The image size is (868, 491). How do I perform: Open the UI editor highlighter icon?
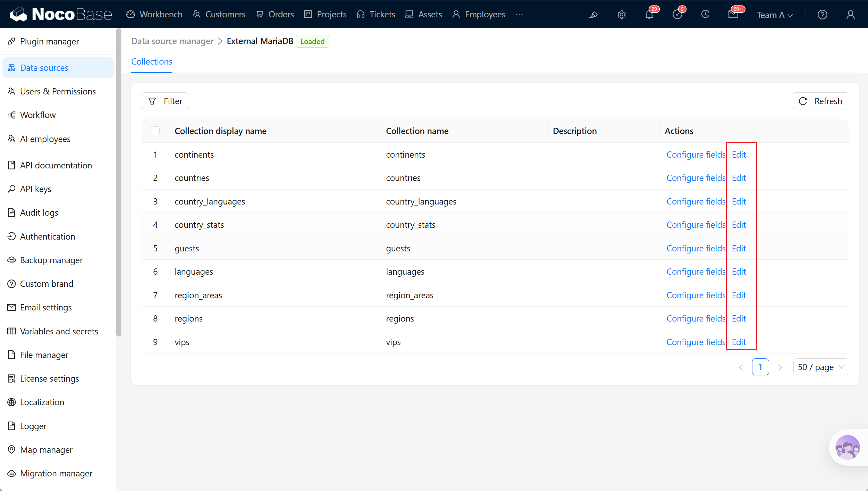pyautogui.click(x=593, y=15)
